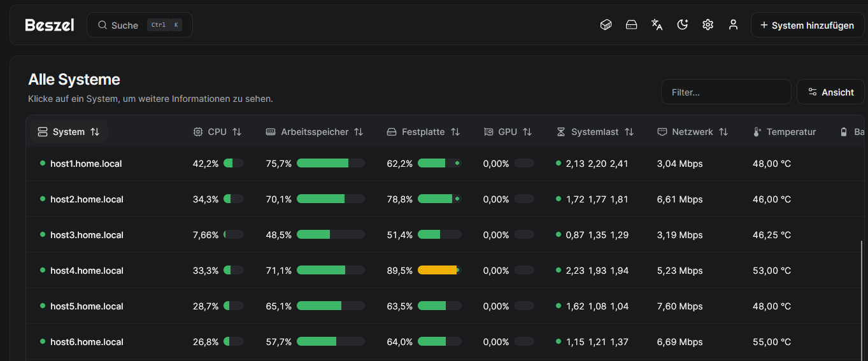Viewport: 868px width, 361px height.
Task: Open settings with the gear icon
Action: coord(708,25)
